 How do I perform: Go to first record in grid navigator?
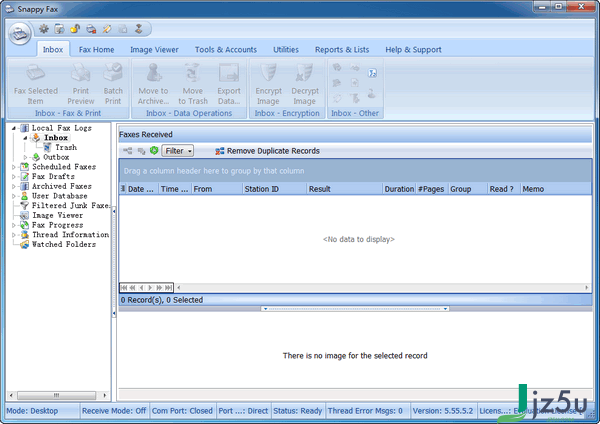click(x=124, y=287)
